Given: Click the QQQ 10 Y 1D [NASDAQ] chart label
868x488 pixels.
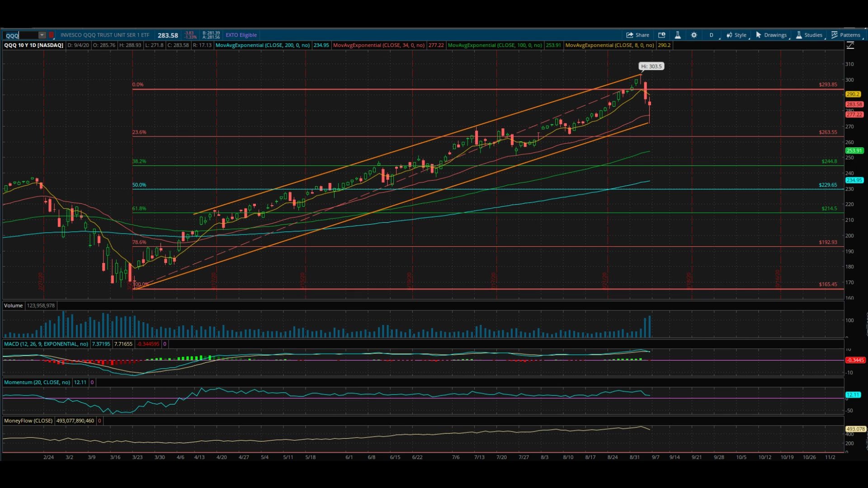Looking at the screenshot, I should point(33,45).
